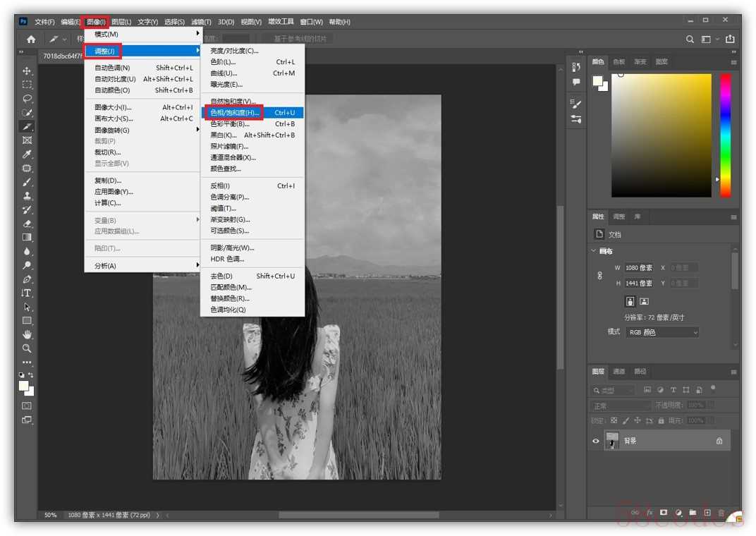Select the Spot Healing Brush tool

[27, 169]
